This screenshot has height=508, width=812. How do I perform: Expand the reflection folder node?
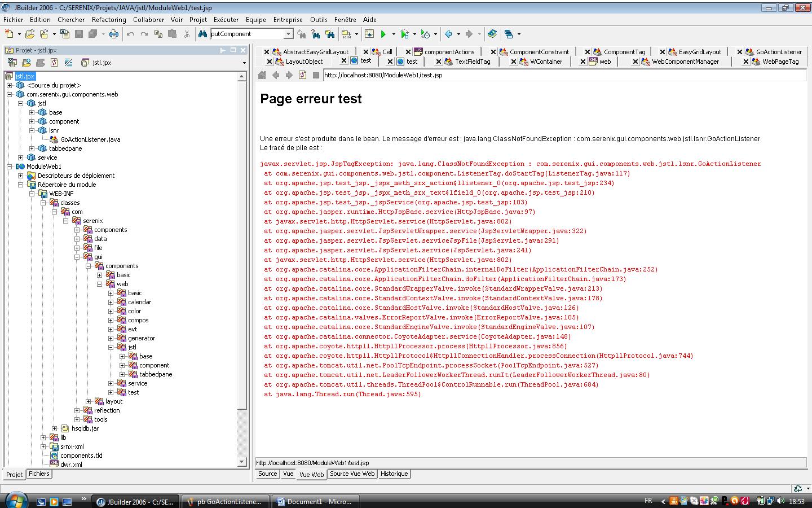77,410
